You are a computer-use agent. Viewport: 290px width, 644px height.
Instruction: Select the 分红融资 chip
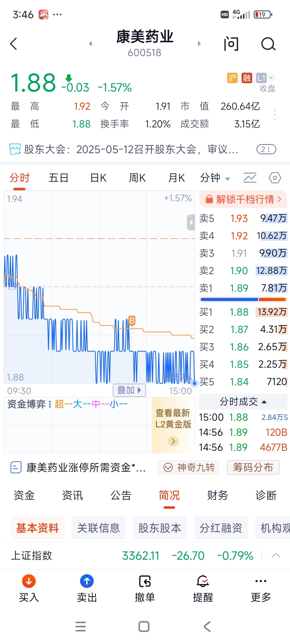point(221,528)
